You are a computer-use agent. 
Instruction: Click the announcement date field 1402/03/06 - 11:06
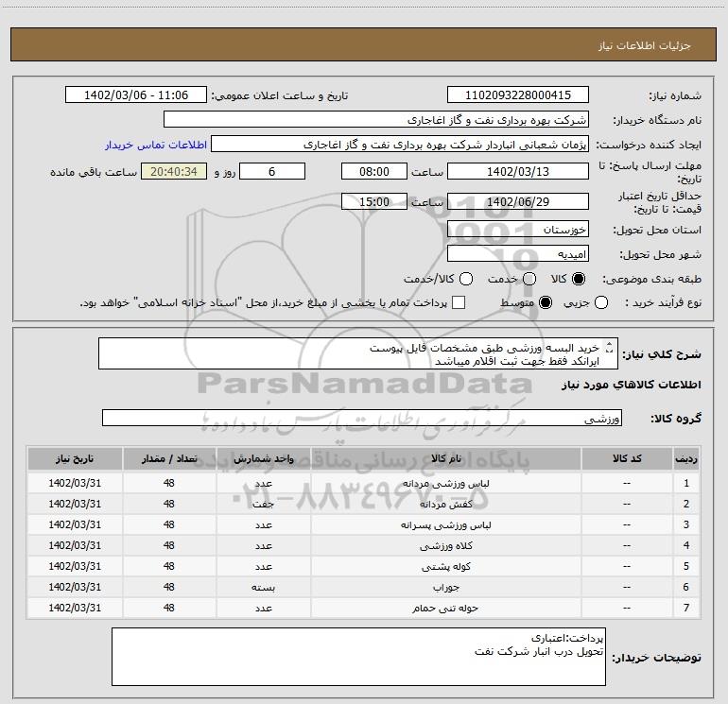[x=136, y=94]
